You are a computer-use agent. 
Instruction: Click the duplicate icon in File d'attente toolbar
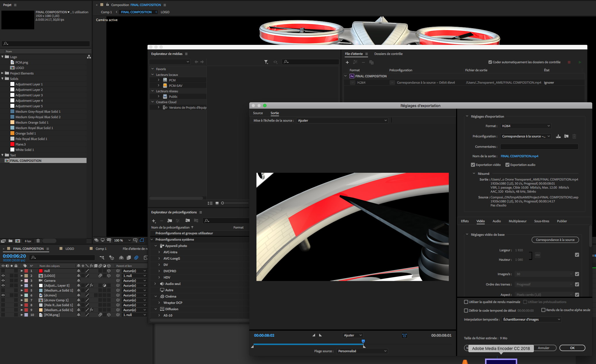pyautogui.click(x=371, y=62)
